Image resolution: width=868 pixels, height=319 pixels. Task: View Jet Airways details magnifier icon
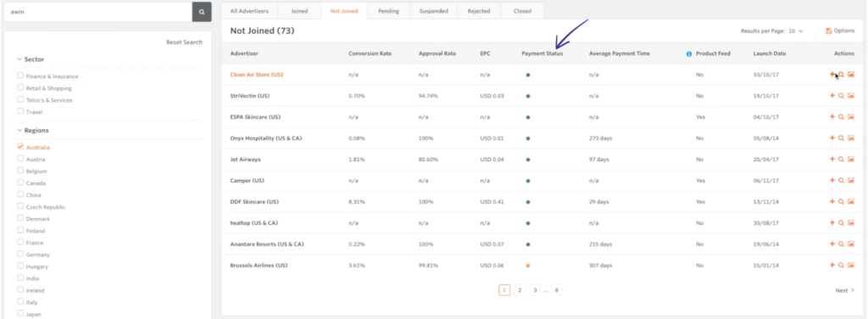pyautogui.click(x=841, y=159)
